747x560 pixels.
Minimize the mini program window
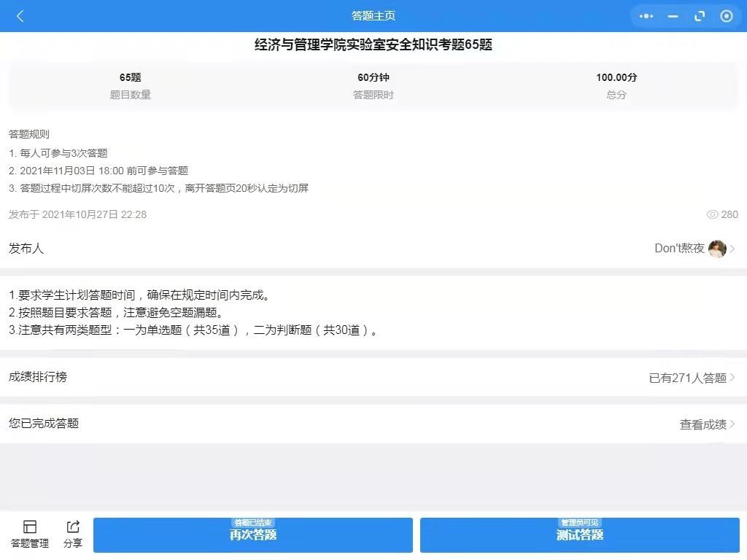coord(673,16)
